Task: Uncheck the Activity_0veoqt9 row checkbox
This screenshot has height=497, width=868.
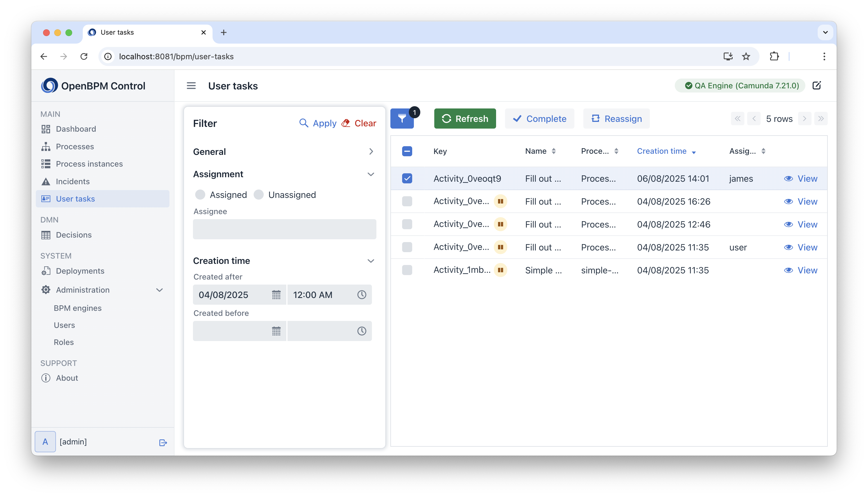Action: click(x=407, y=179)
